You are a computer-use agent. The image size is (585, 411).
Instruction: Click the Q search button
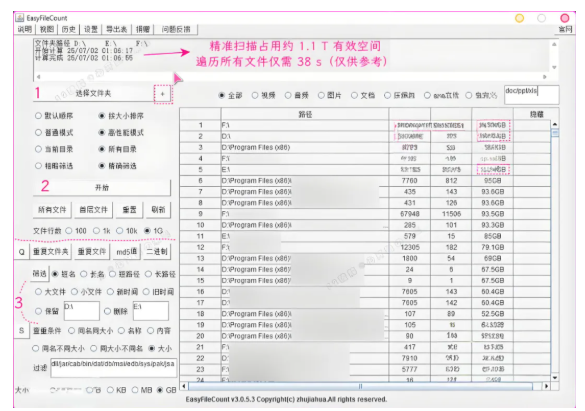click(22, 252)
